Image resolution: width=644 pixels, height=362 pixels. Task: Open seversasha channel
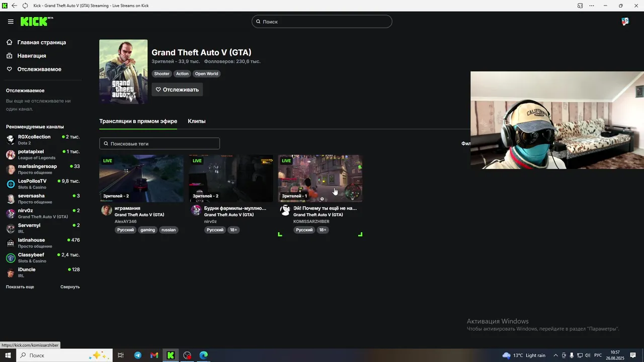click(43, 199)
